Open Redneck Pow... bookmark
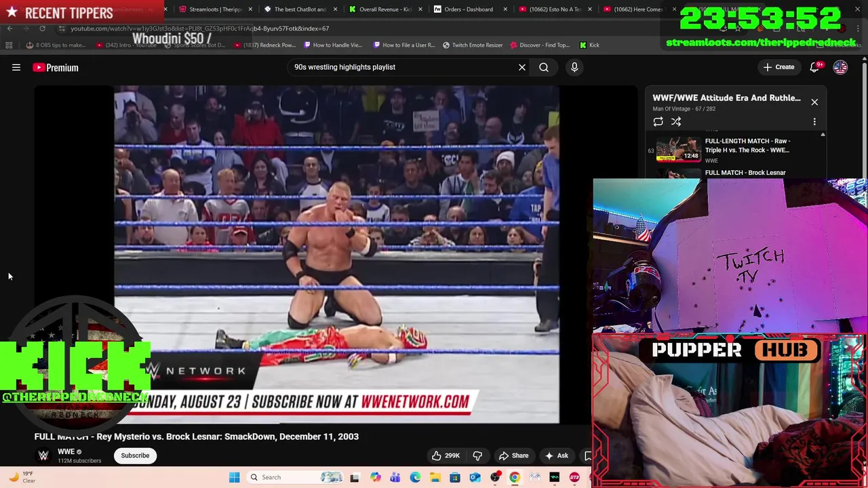 point(264,45)
